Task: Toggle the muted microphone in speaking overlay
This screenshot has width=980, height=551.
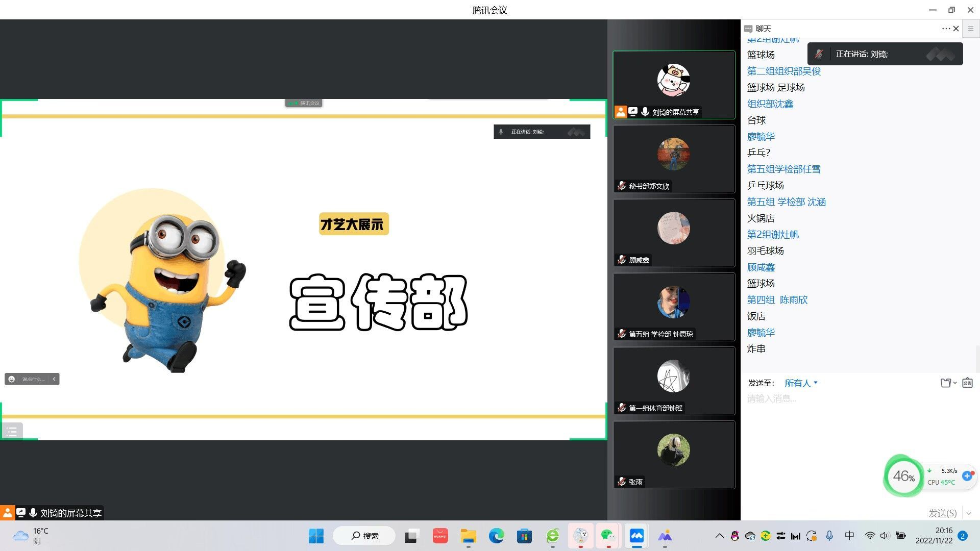Action: click(819, 54)
